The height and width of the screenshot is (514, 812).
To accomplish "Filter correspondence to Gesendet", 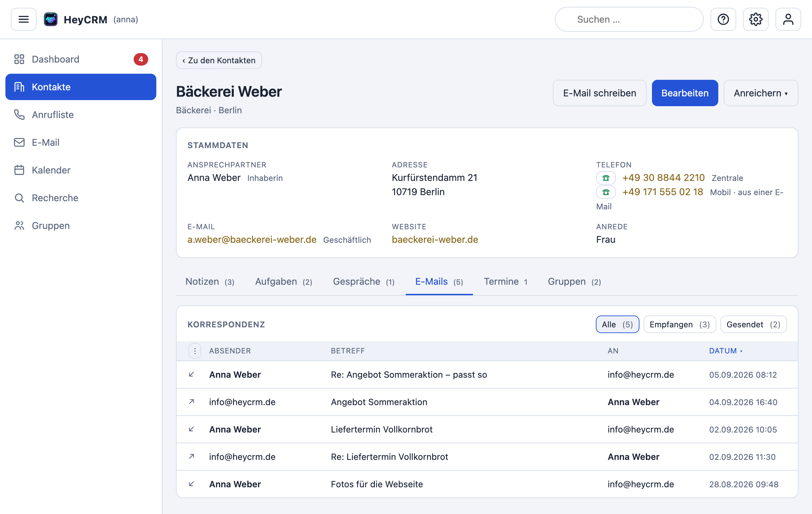I will [x=753, y=325].
